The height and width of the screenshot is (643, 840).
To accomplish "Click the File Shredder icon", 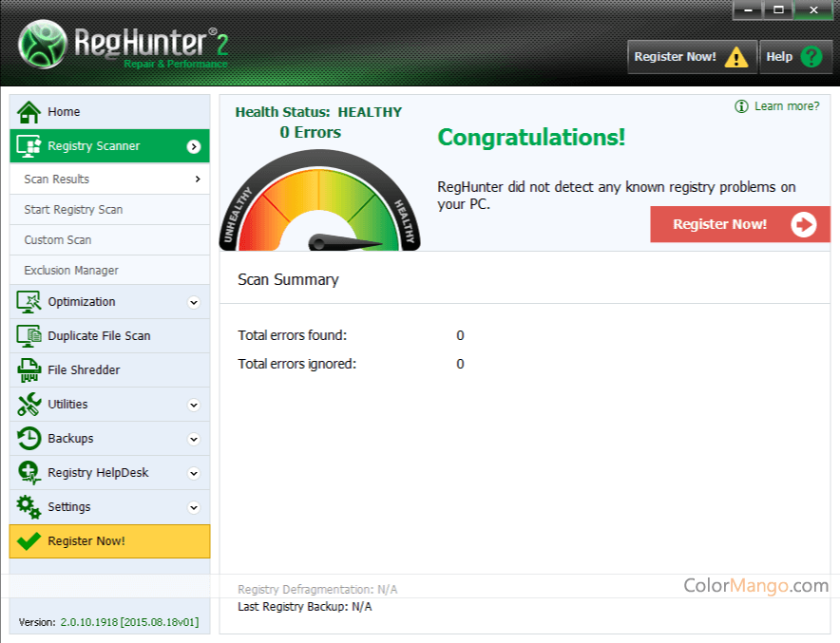I will 29,370.
